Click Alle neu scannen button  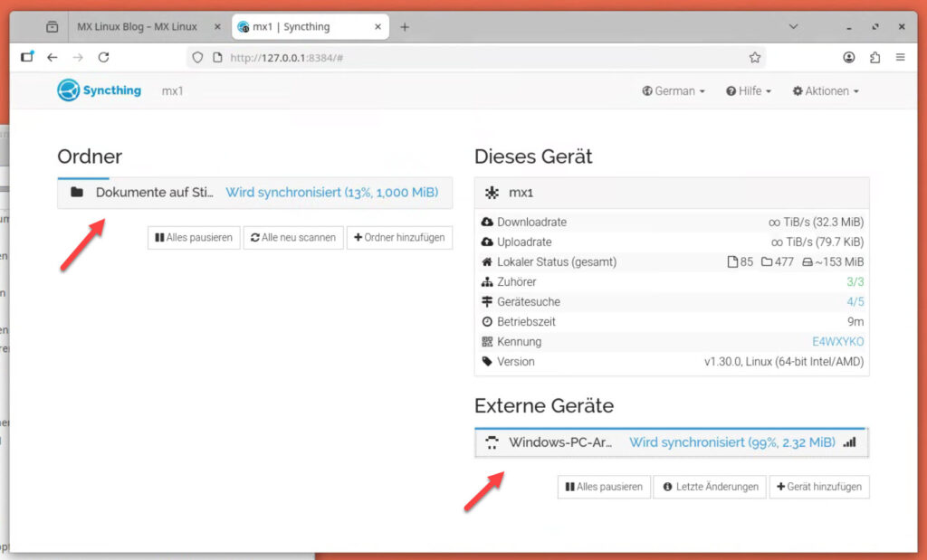(293, 238)
